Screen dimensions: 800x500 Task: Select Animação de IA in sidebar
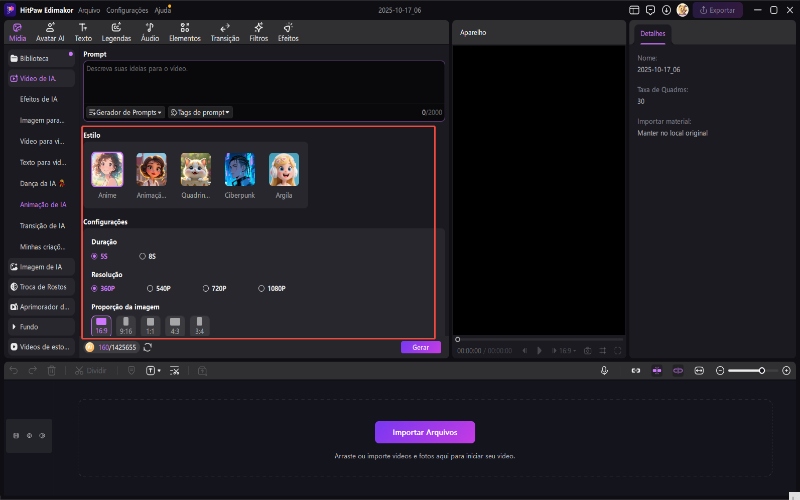click(43, 204)
